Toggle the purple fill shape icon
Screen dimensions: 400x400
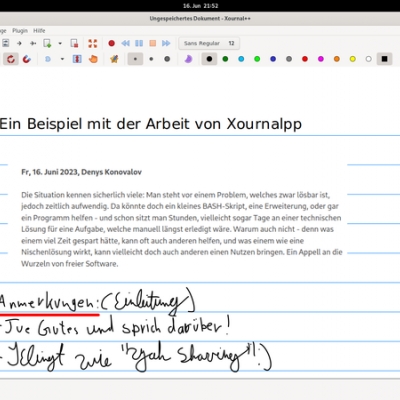pos(188,59)
